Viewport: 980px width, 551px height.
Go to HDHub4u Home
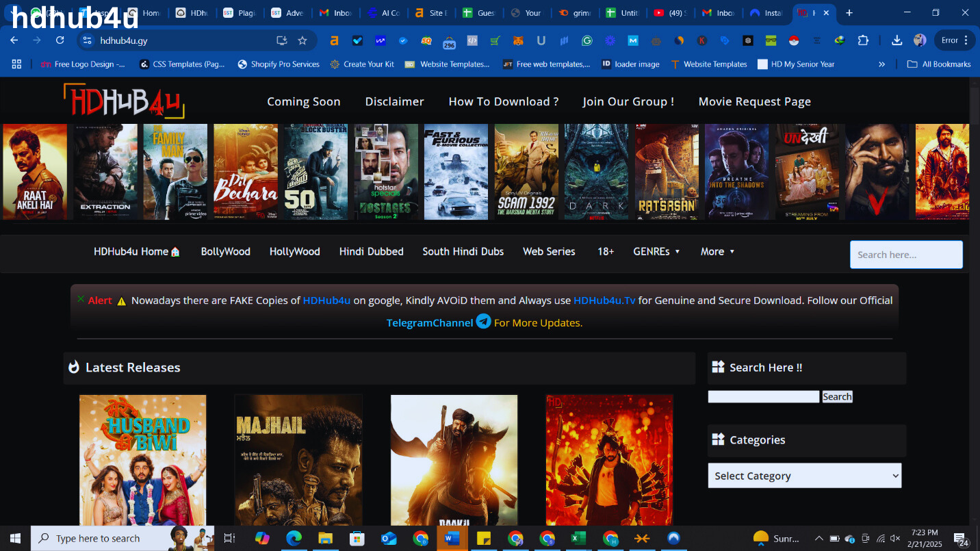(137, 251)
